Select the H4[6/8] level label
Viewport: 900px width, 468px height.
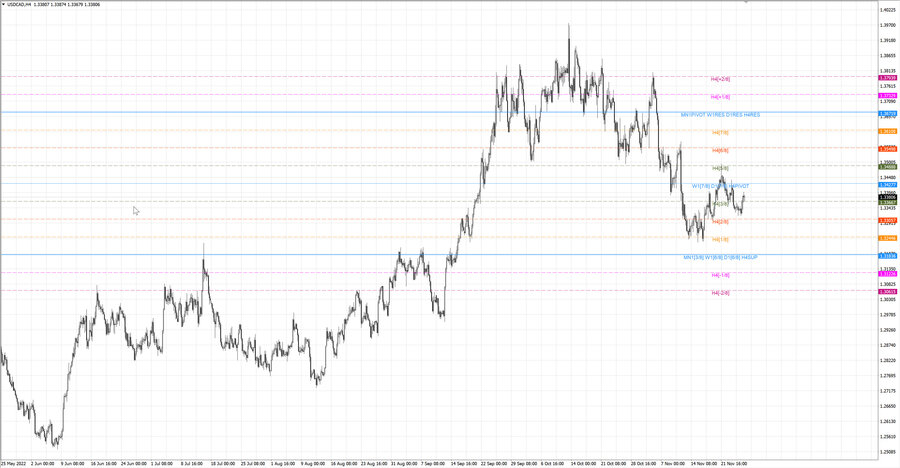[x=720, y=150]
